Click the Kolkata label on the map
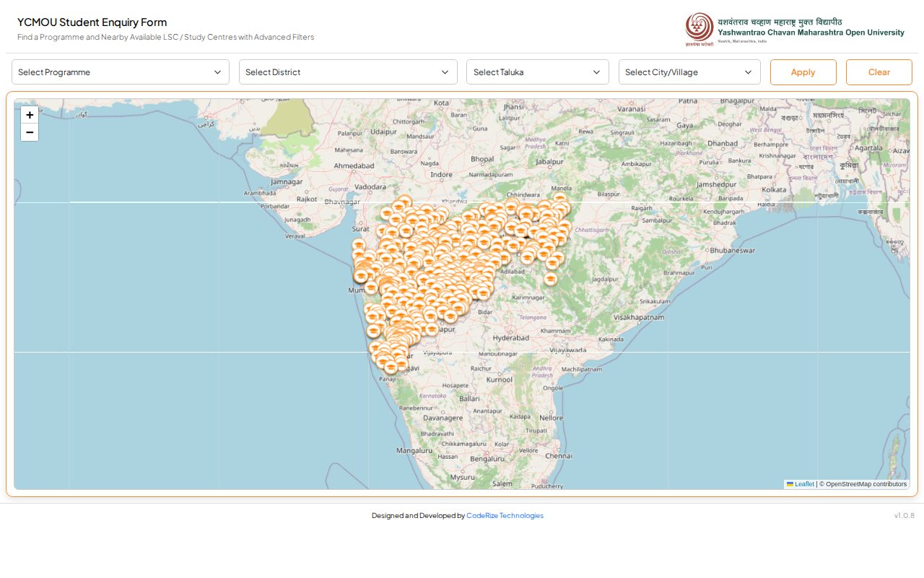 774,190
